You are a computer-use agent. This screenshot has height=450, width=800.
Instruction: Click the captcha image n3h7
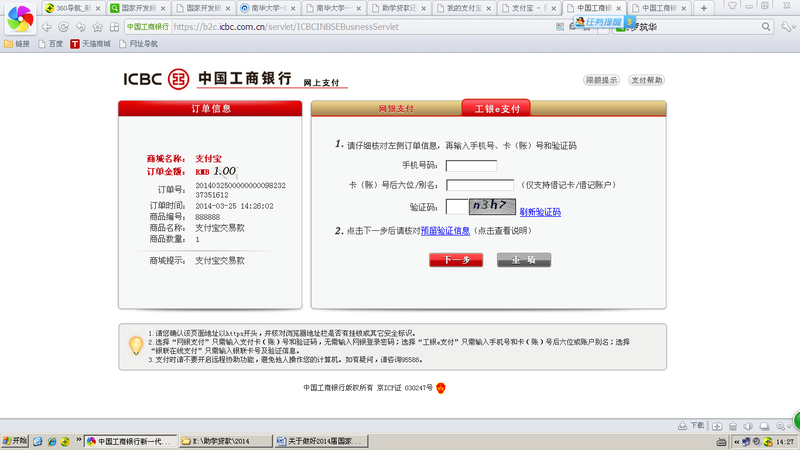click(x=492, y=206)
